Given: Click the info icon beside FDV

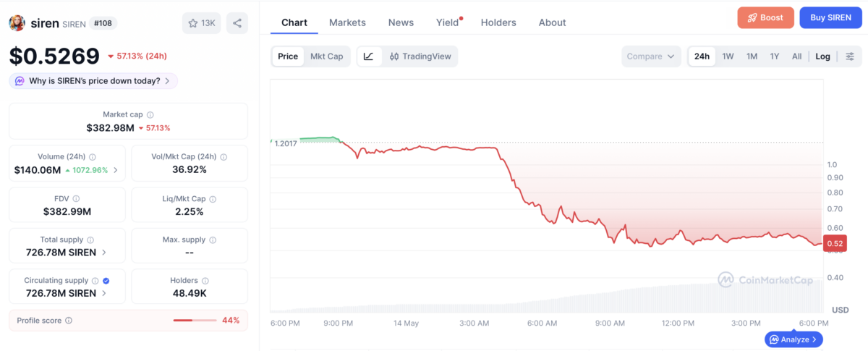Looking at the screenshot, I should pos(76,198).
